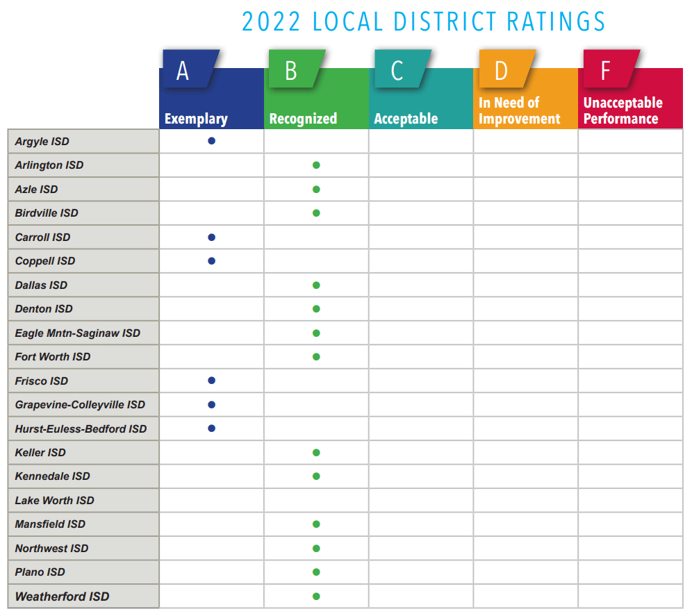
Task: Click the green rating dot for Weatherford ISD
Action: (316, 596)
